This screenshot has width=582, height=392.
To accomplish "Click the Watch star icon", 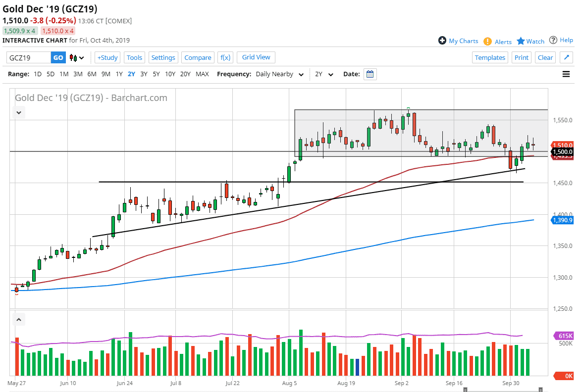I will (x=521, y=41).
